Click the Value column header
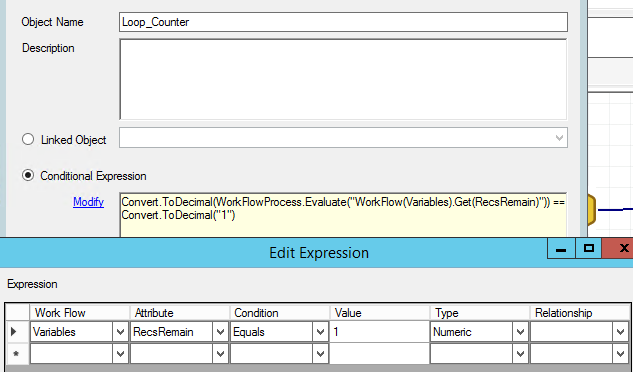 [379, 313]
